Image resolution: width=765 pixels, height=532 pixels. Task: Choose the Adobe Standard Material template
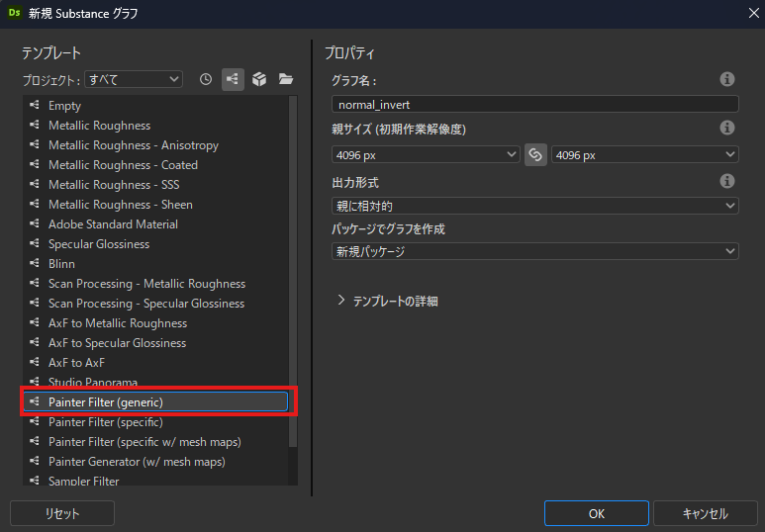coord(155,223)
